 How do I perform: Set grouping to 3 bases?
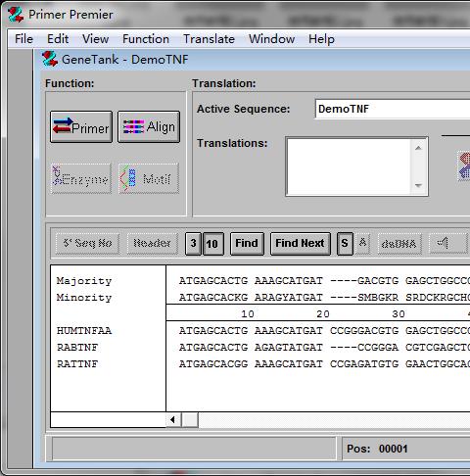[193, 244]
